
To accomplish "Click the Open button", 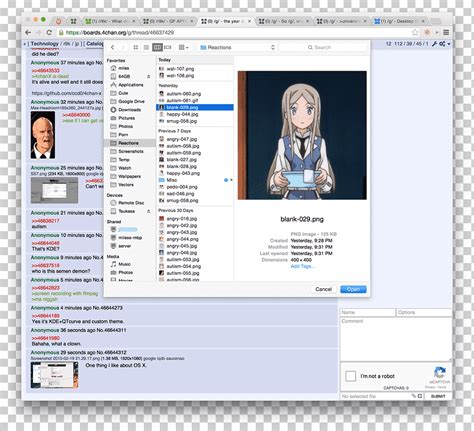I will pyautogui.click(x=353, y=289).
